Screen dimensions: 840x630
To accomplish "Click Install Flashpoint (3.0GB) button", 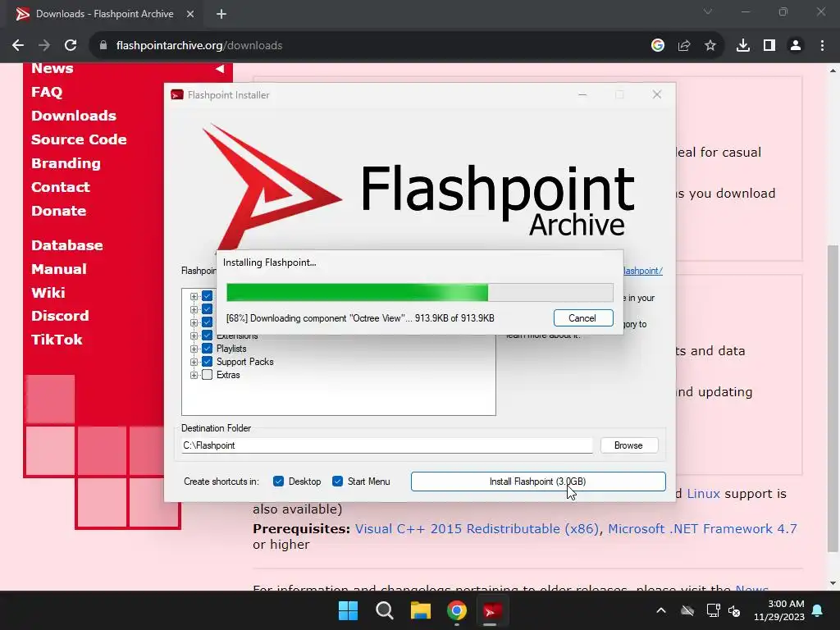I will coord(538,481).
